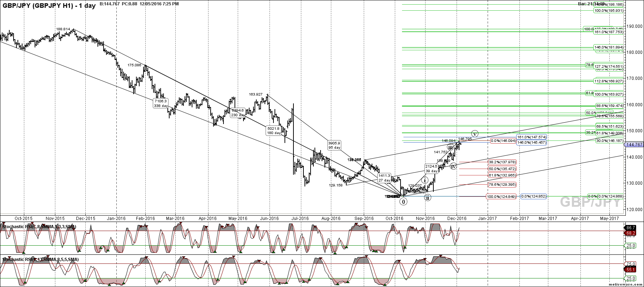Click the 146.0%(145.457) blue extension label

pos(532,142)
